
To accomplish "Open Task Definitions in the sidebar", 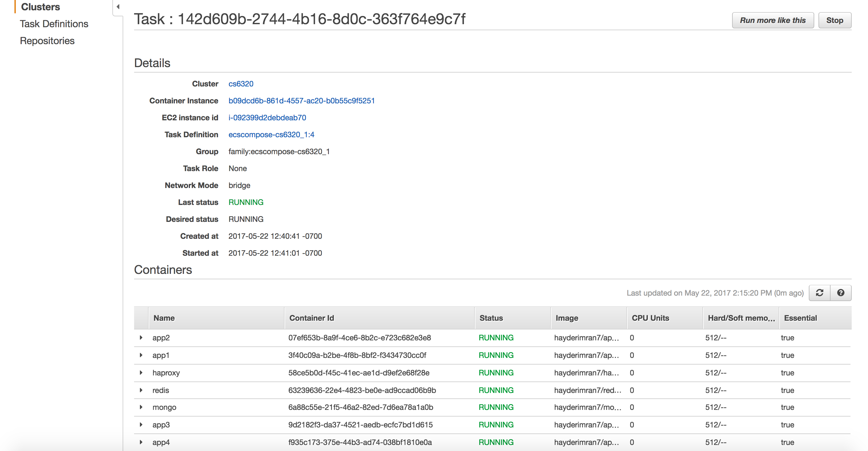I will (54, 24).
